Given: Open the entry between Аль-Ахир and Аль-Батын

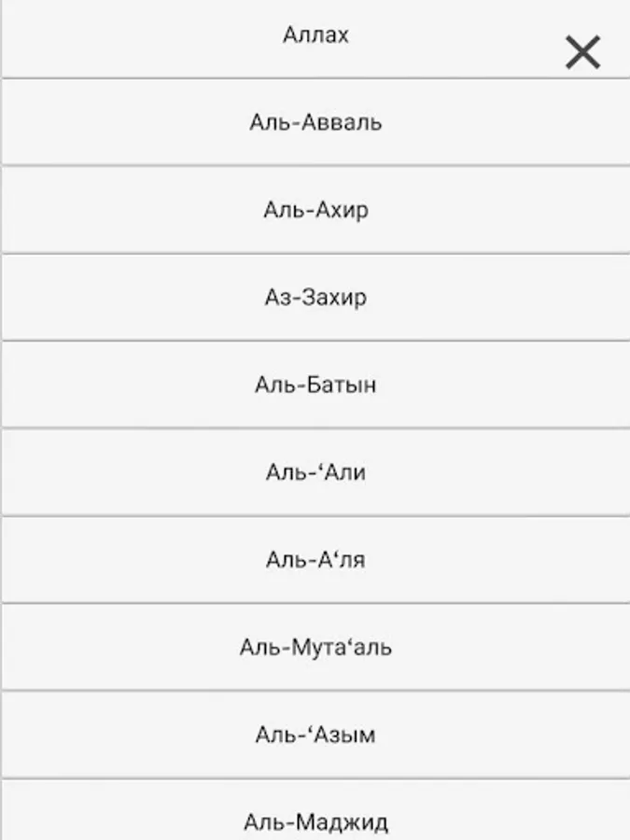Looking at the screenshot, I should pos(315,298).
